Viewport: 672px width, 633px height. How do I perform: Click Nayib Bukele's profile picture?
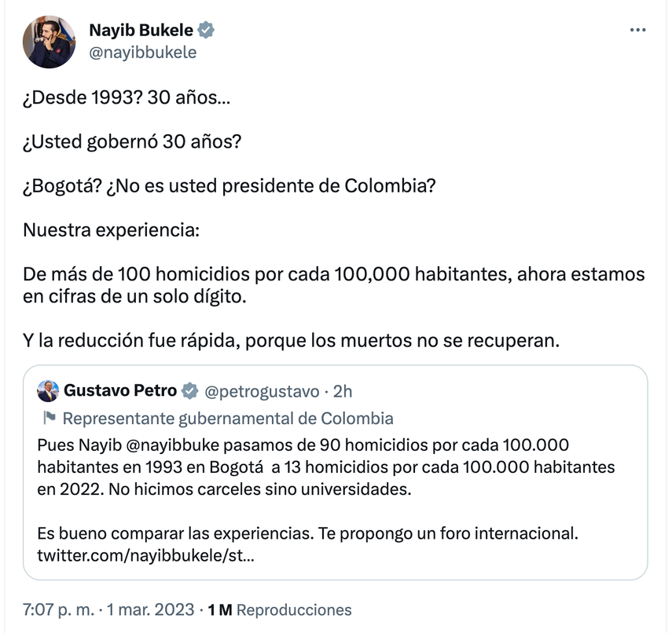[x=50, y=42]
